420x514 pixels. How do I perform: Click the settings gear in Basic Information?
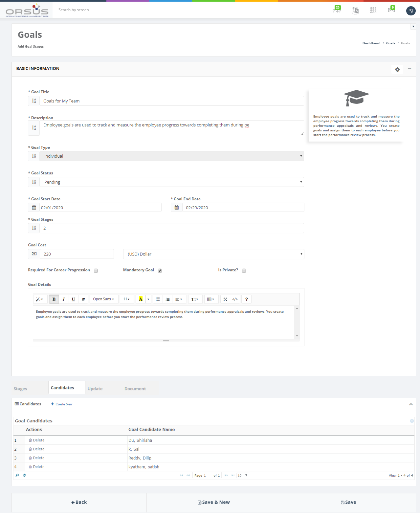coord(397,70)
